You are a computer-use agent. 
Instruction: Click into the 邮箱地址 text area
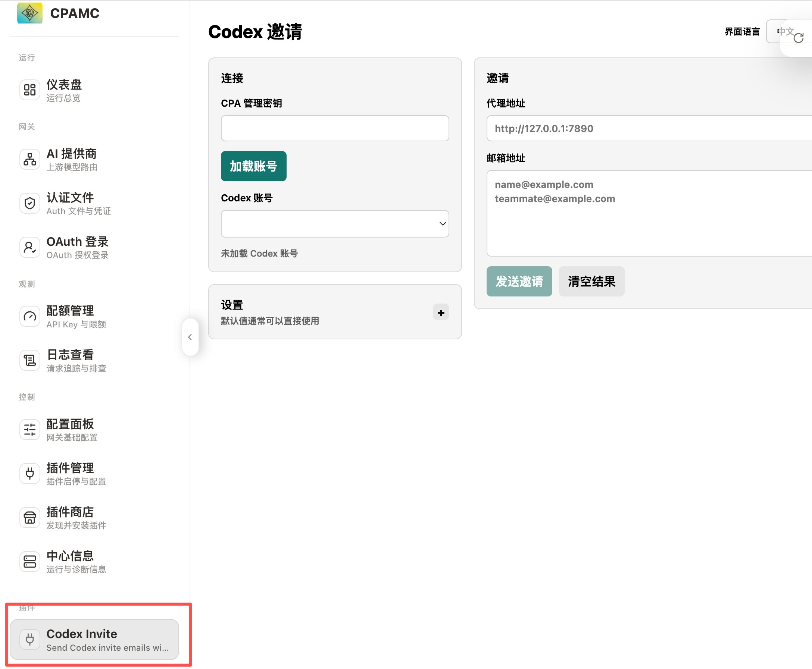[x=649, y=213]
